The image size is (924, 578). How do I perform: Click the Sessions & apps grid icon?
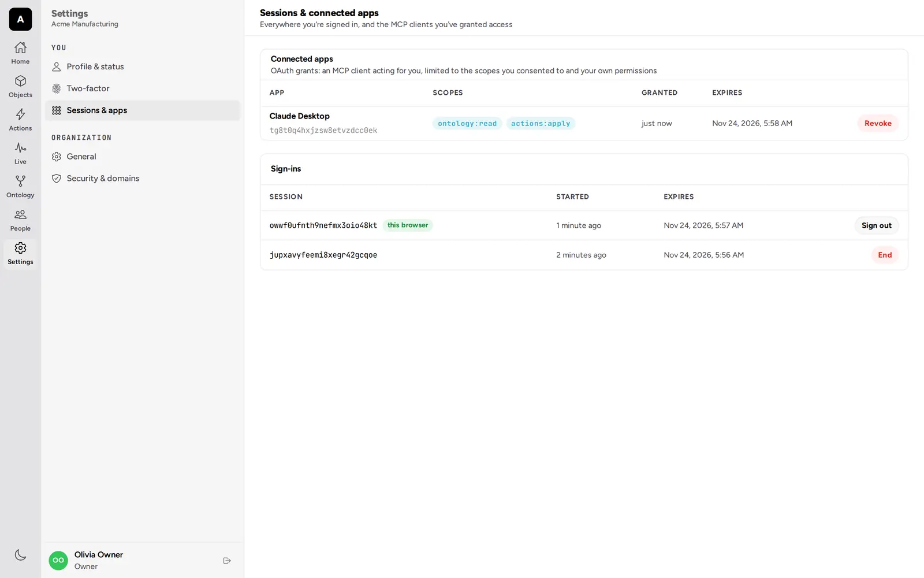(x=57, y=110)
